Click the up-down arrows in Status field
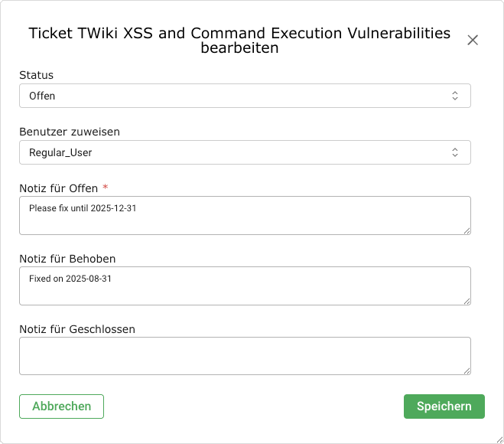Screen dimensions: 504x444 pyautogui.click(x=455, y=96)
